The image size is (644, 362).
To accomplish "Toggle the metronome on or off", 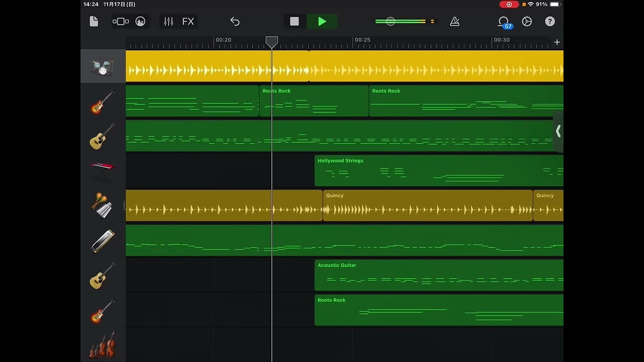I will click(455, 21).
